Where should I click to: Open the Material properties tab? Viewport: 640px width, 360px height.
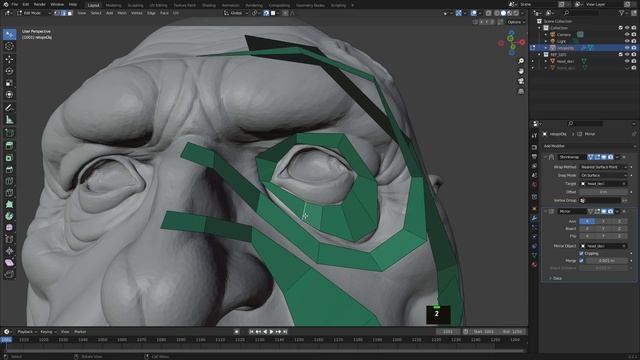click(x=534, y=264)
